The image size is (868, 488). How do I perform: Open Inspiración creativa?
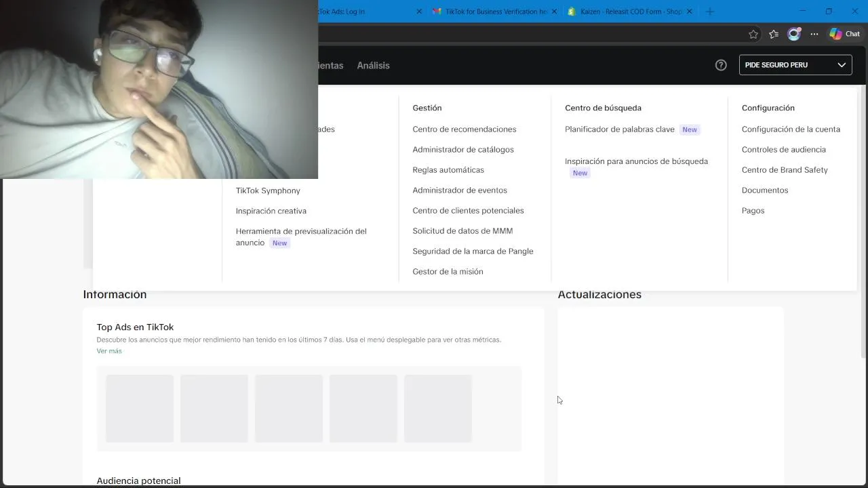(271, 211)
